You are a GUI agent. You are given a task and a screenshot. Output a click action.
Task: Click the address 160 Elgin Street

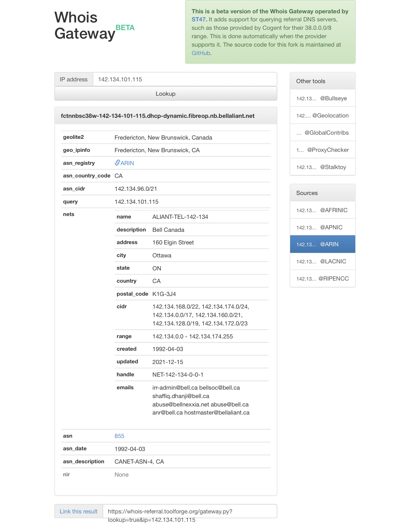(x=173, y=242)
